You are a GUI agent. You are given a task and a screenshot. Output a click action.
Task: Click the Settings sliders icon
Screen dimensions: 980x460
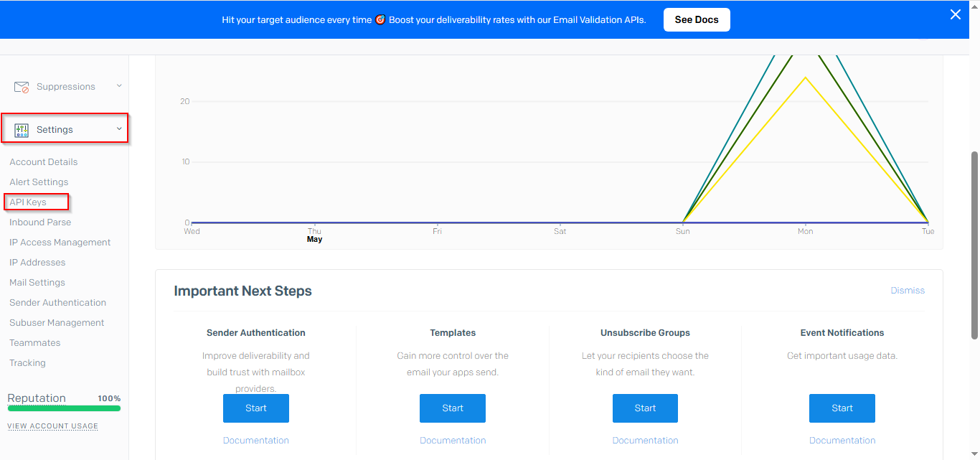tap(22, 130)
